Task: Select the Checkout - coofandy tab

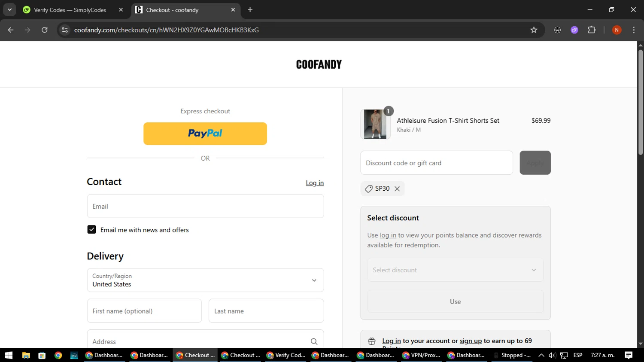Action: (172, 10)
